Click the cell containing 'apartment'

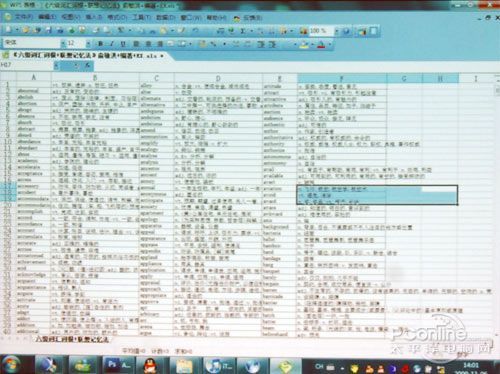(x=156, y=213)
